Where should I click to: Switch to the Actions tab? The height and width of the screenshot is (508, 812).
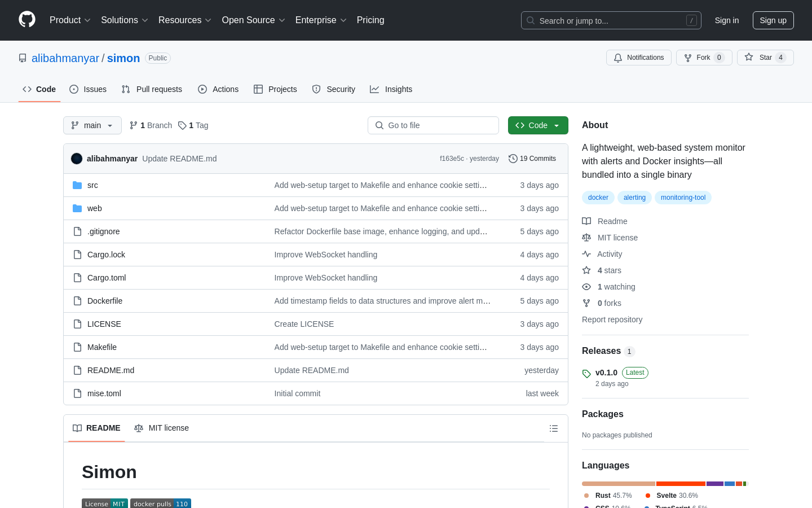[x=218, y=89]
